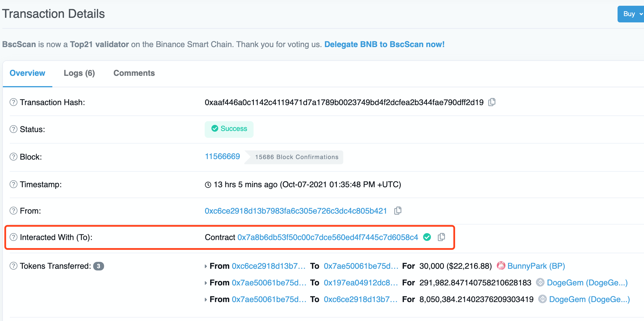The image size is (644, 321).
Task: Click the Tokens Transferred help icon
Action: click(x=14, y=266)
